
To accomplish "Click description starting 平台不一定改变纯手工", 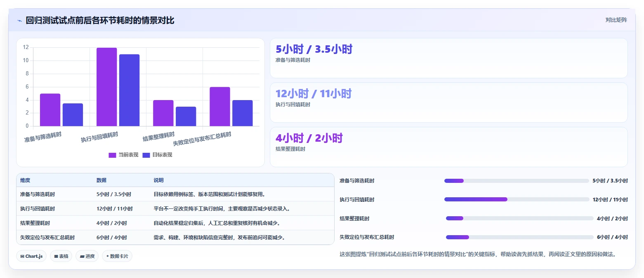I will click(x=222, y=209).
